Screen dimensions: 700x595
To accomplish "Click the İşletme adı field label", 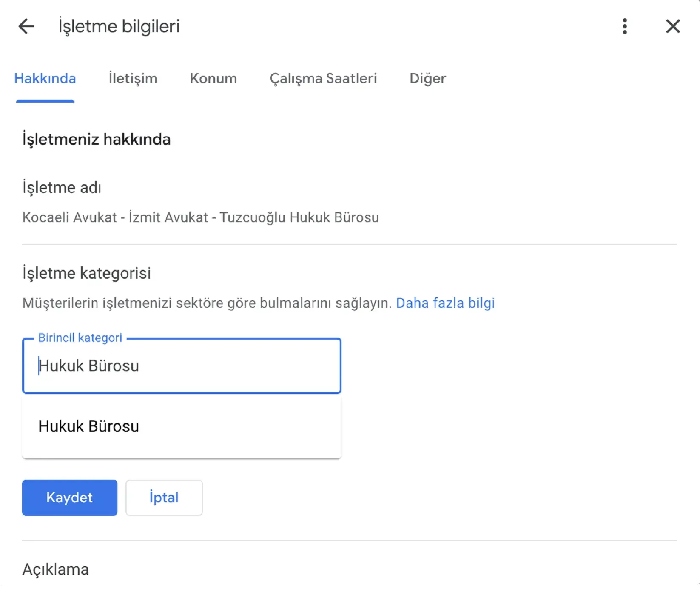I will tap(62, 188).
